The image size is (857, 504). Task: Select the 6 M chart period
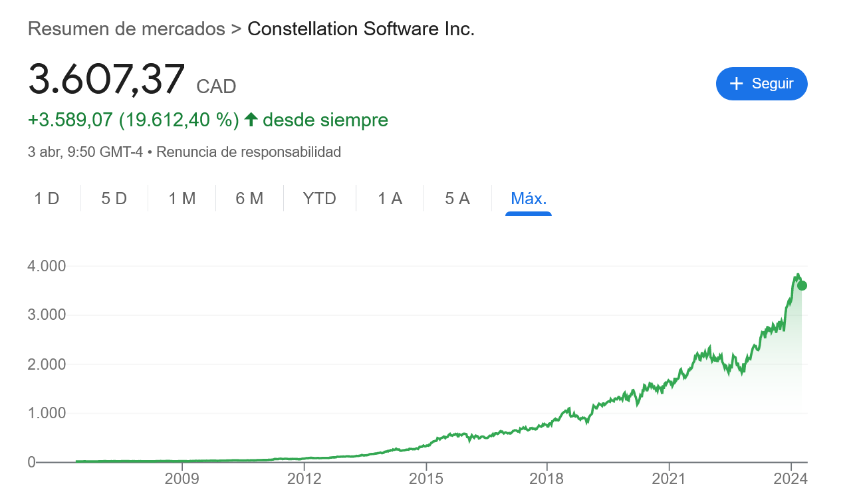point(249,198)
